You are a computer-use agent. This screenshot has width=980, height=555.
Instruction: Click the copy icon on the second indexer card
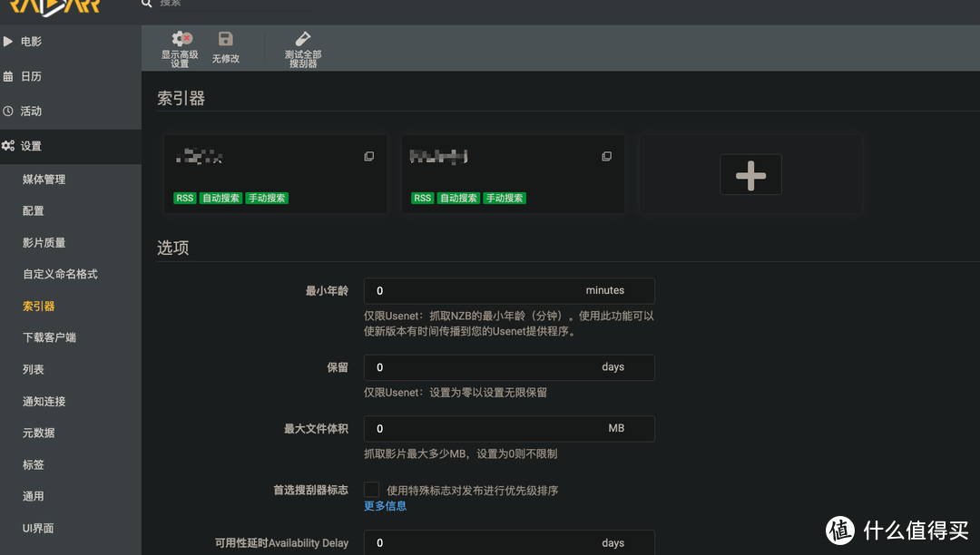point(606,156)
